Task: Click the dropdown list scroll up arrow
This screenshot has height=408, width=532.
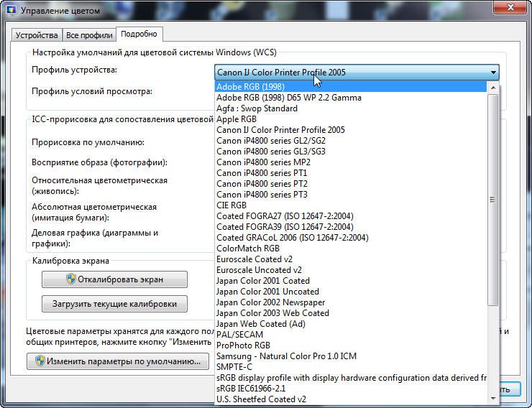Action: click(x=493, y=88)
